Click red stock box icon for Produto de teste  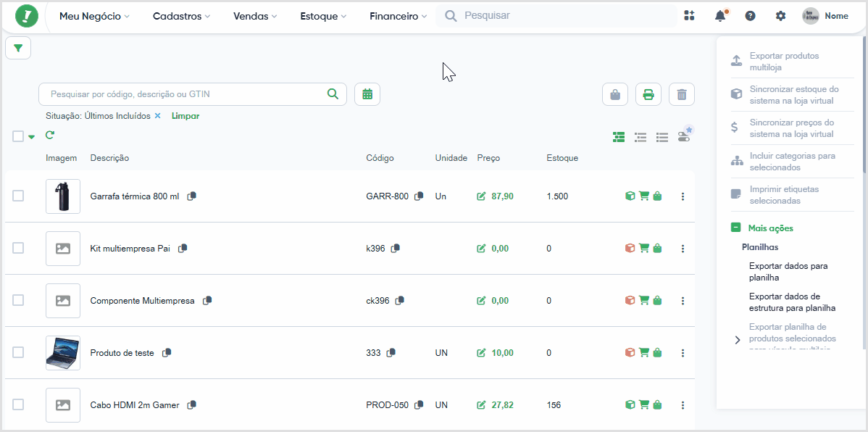[x=630, y=352]
